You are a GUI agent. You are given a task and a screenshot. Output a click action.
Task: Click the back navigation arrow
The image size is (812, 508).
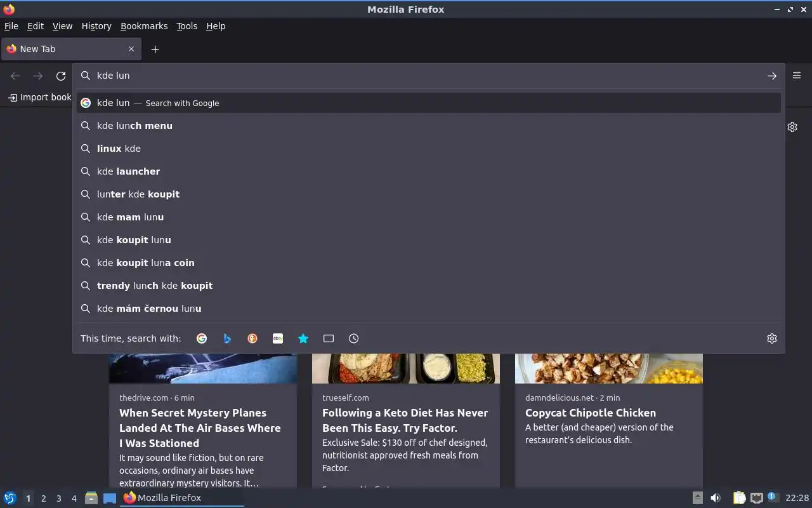point(15,76)
